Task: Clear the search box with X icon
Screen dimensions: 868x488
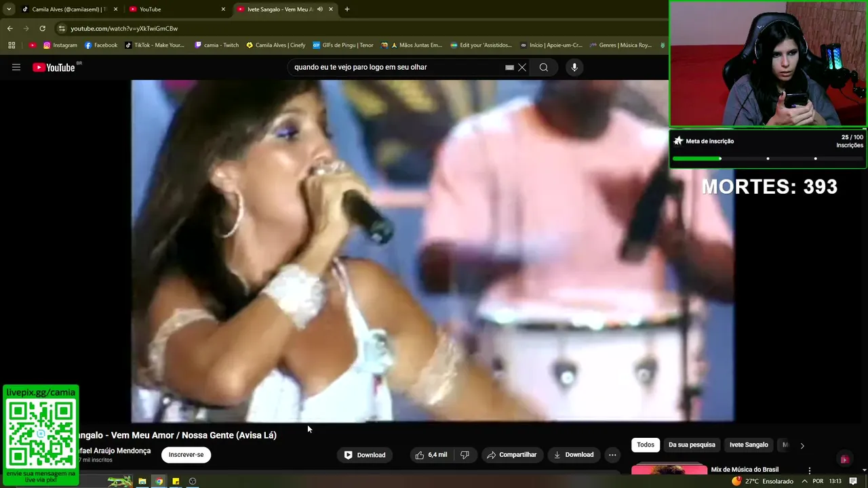Action: pos(522,67)
